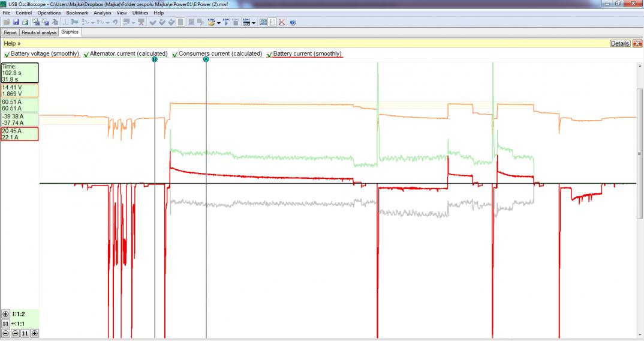Click the Open file folder icon
Screen dimensions: 644x341
[x=7, y=22]
